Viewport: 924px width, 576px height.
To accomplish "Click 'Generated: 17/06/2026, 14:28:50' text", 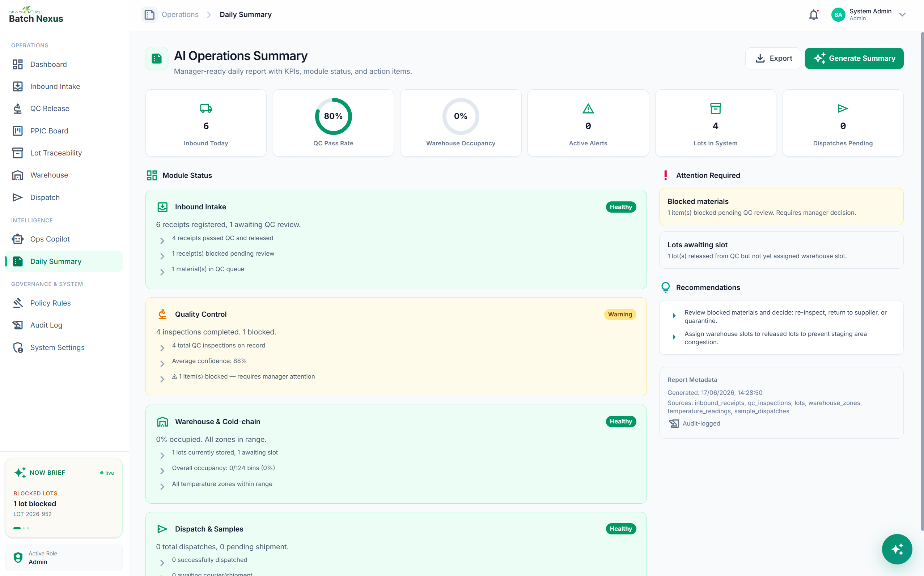I will coord(715,392).
